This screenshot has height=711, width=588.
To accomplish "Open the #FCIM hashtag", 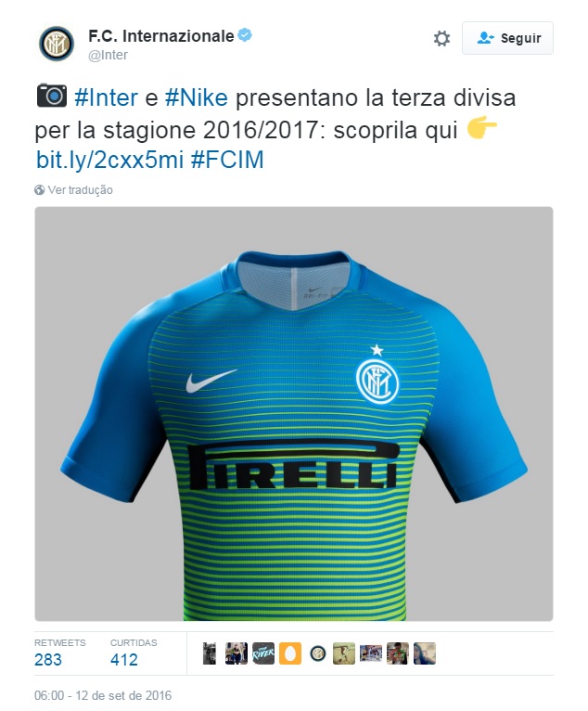I will tap(227, 160).
